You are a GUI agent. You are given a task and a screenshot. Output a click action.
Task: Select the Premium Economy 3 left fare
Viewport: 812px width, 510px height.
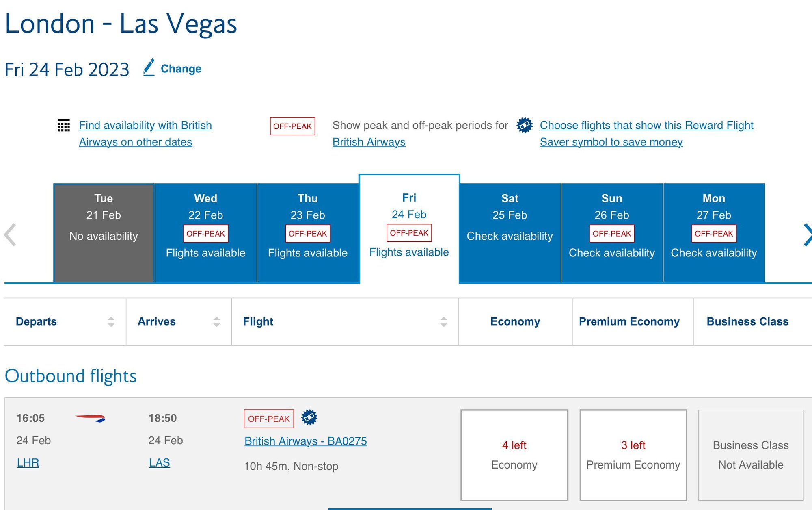click(633, 455)
